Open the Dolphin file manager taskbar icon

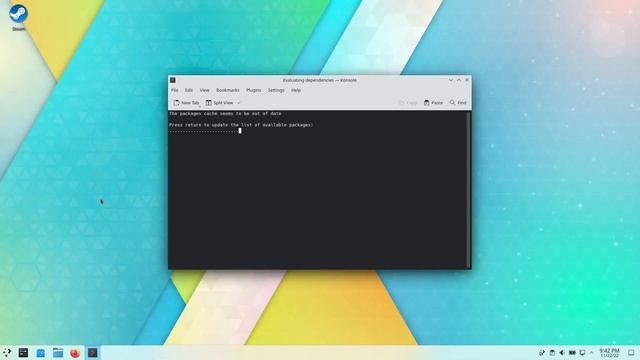point(58,353)
